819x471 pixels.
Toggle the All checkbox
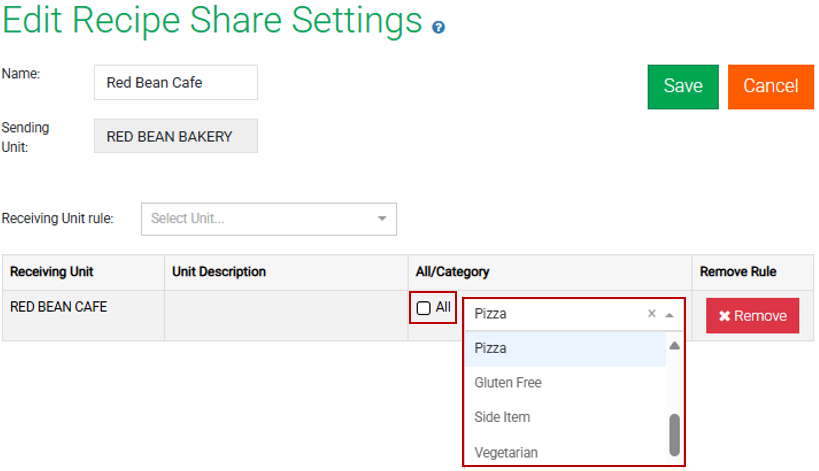(x=424, y=308)
